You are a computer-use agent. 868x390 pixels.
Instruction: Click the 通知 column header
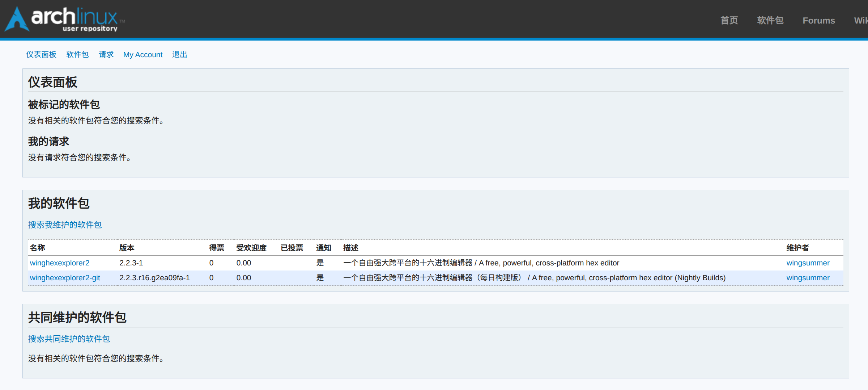pos(324,248)
